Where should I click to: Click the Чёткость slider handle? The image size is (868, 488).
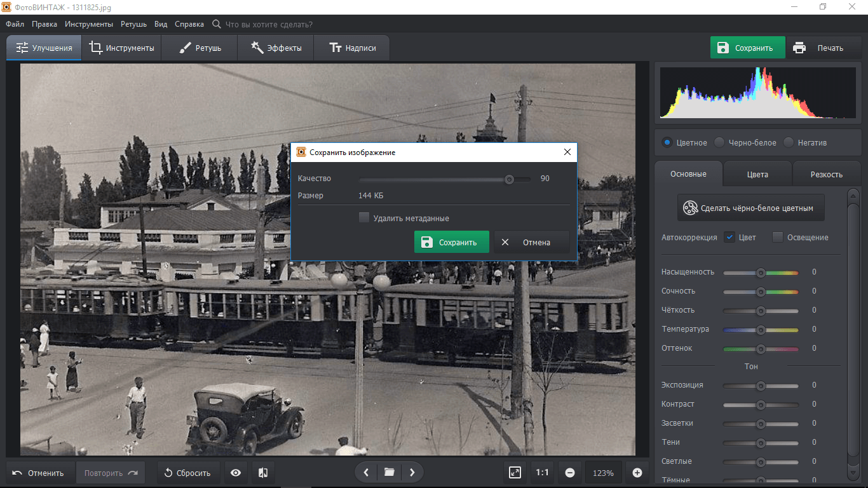coord(761,311)
